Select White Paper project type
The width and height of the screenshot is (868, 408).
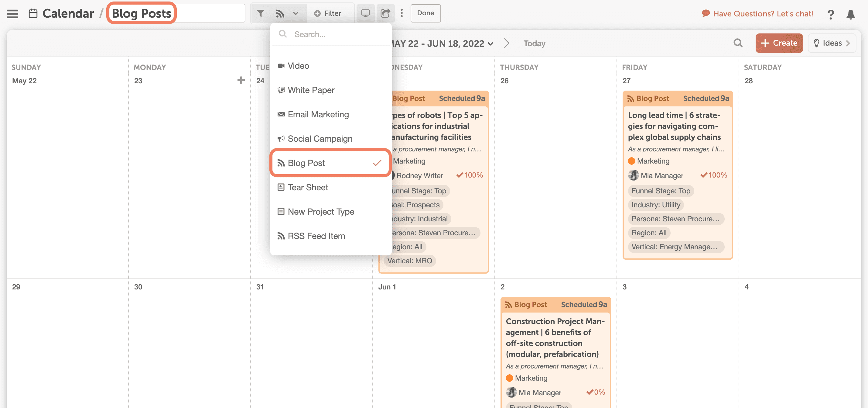coord(331,90)
